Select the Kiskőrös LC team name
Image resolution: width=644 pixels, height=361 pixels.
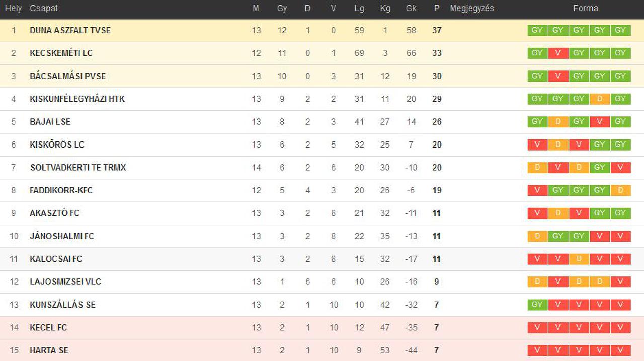pos(57,145)
